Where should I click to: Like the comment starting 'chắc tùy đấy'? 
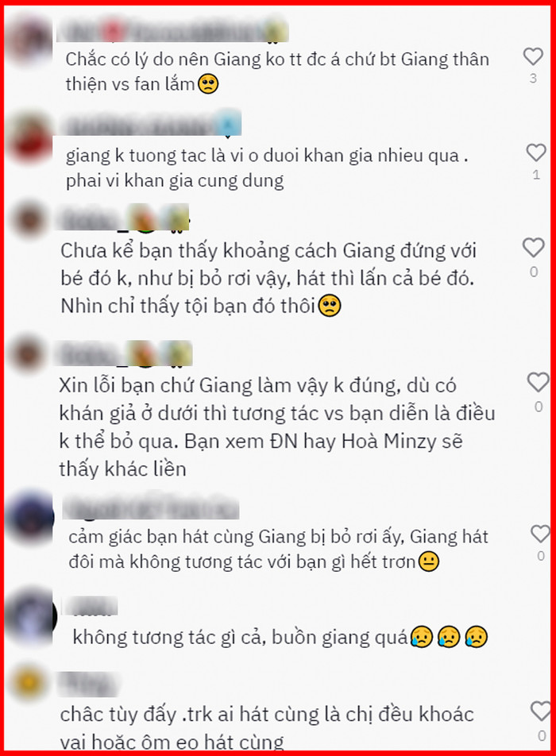click(540, 712)
